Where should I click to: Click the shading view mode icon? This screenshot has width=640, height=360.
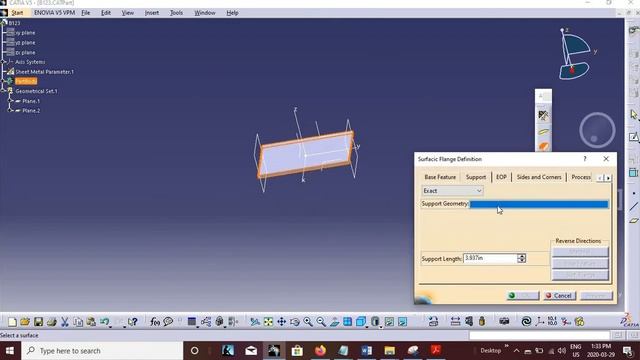pyautogui.click(x=376, y=322)
